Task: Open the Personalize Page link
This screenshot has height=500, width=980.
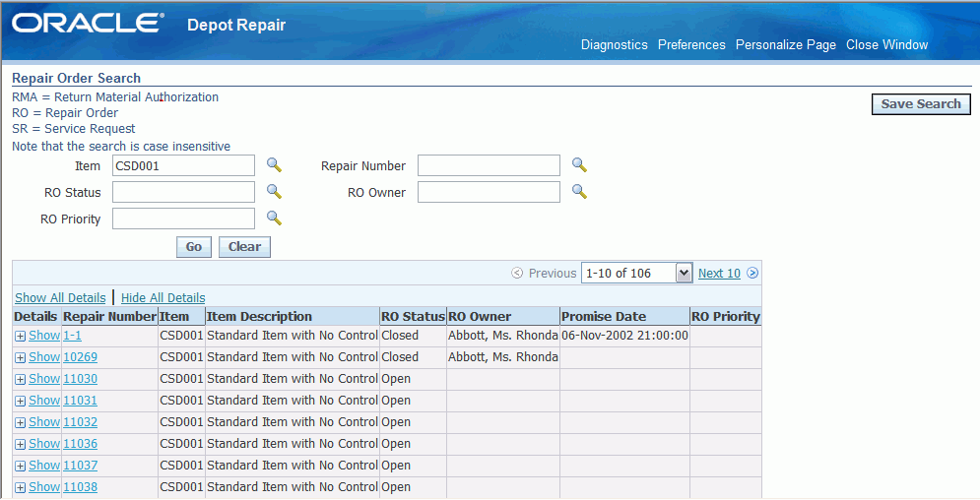Action: tap(786, 45)
